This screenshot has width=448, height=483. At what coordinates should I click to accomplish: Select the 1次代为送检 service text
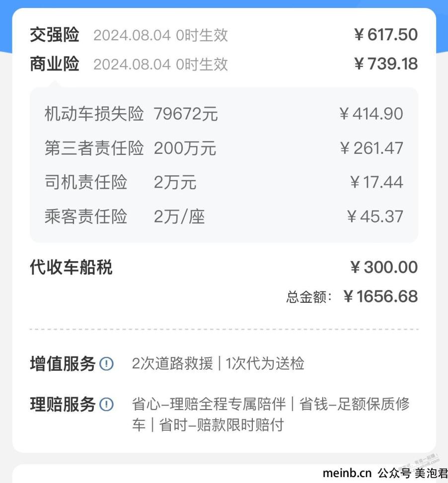click(x=265, y=363)
